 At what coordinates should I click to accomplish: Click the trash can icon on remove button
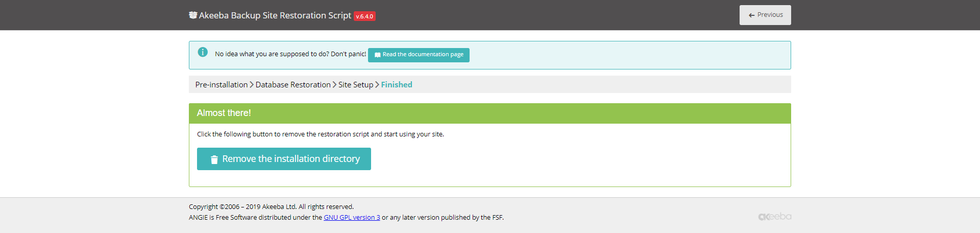tap(214, 159)
